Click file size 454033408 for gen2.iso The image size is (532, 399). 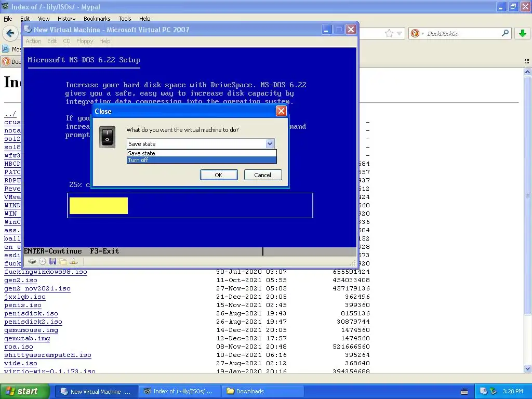(351, 280)
